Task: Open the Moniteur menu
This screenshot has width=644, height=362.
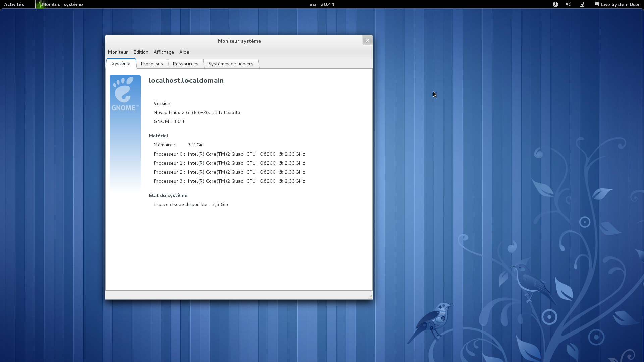Action: point(118,52)
